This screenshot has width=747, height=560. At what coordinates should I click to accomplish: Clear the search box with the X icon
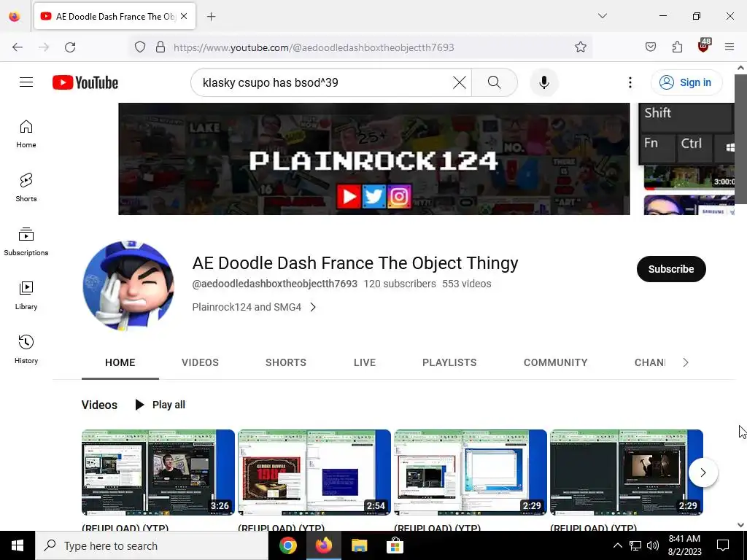coord(460,82)
